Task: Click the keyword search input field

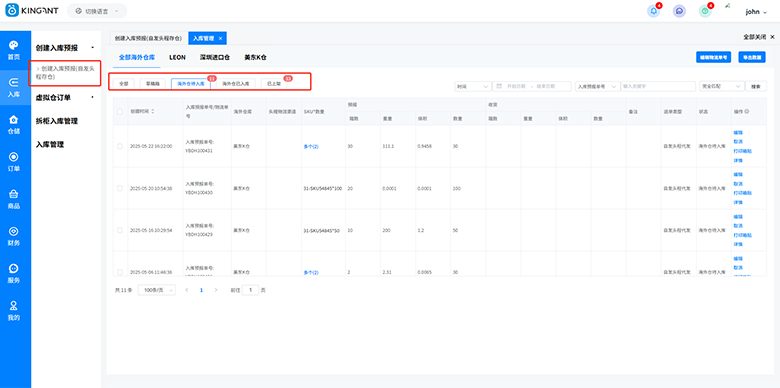Action: (x=658, y=86)
